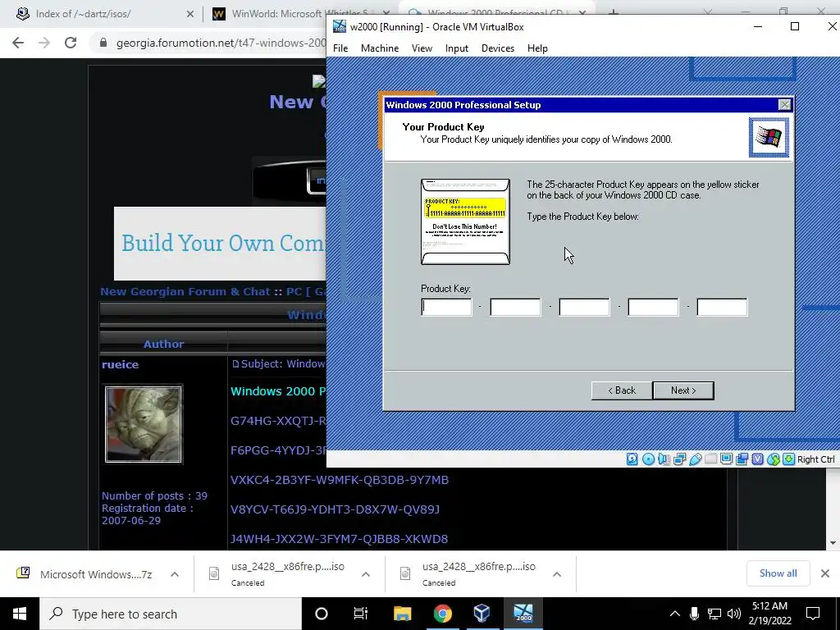Screen dimensions: 840x630
Task: Click VirtualBox USB devices status icon
Action: pos(696,459)
